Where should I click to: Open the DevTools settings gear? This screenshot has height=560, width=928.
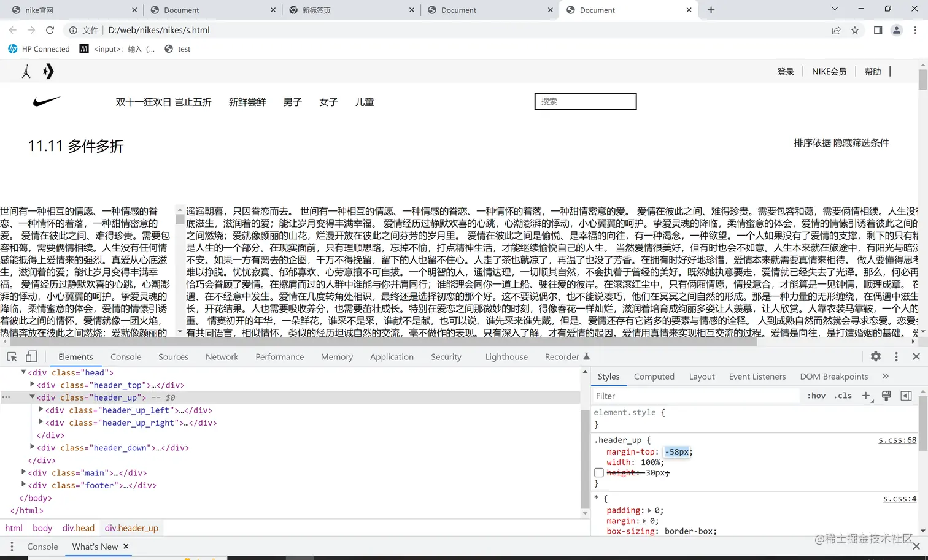click(x=876, y=356)
